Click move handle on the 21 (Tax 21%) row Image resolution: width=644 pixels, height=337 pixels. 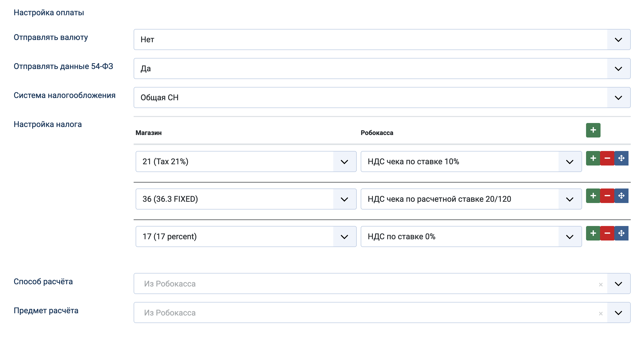click(621, 158)
